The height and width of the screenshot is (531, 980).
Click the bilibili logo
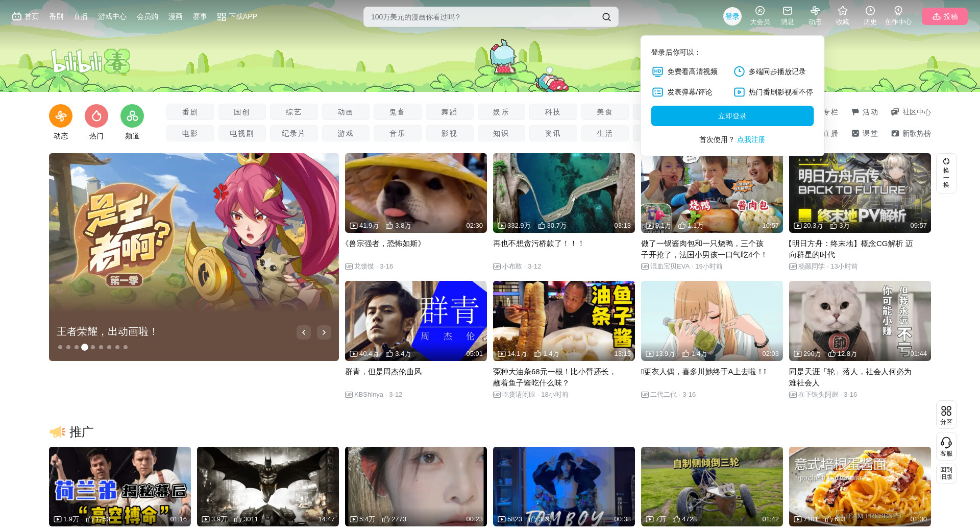90,62
